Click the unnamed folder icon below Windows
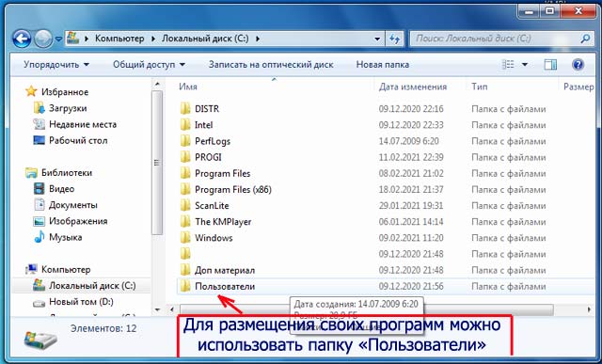The width and height of the screenshot is (602, 364). tap(185, 253)
